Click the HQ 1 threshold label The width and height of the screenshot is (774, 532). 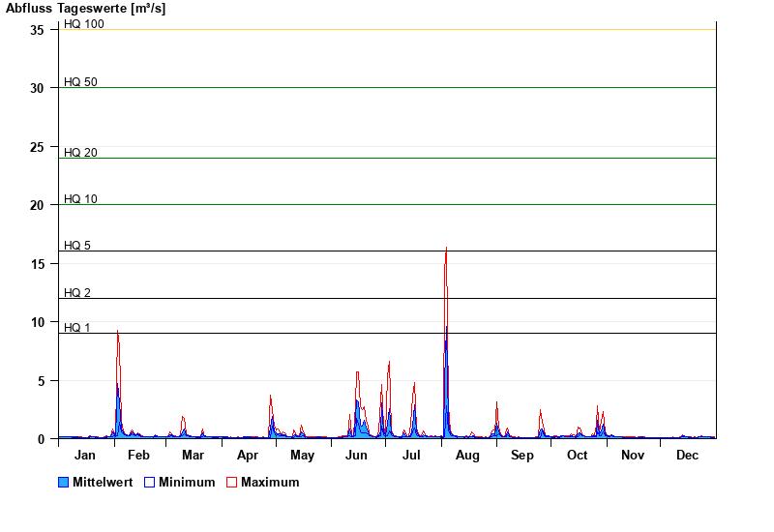click(77, 328)
